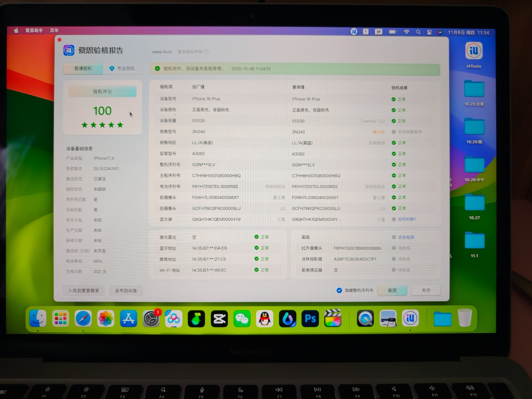Click the i4 menu bar status icon
This screenshot has height=399, width=532.
click(354, 32)
